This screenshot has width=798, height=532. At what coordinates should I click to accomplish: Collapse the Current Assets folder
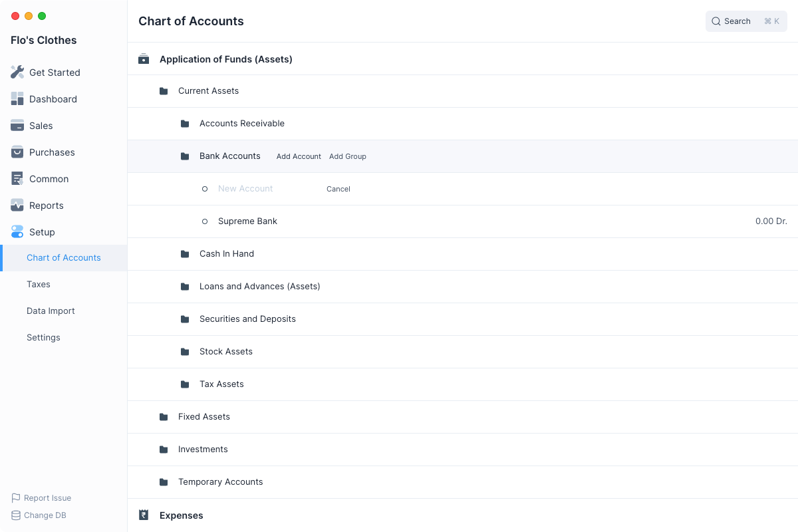207,91
